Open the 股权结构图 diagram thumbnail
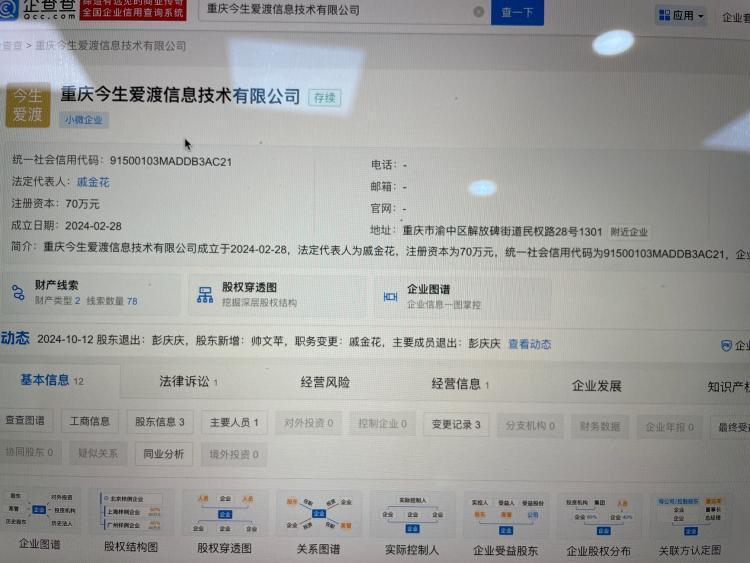This screenshot has width=750, height=563. [x=131, y=513]
